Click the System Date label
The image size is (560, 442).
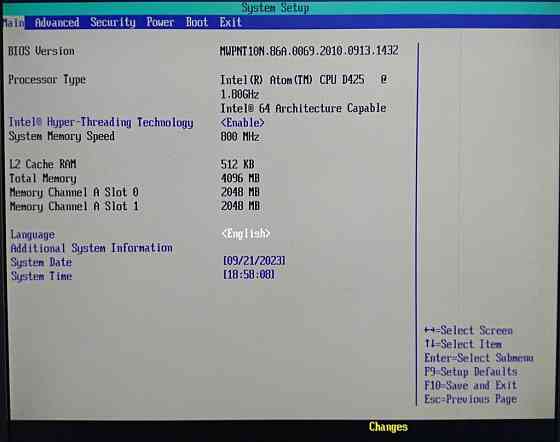pos(41,262)
